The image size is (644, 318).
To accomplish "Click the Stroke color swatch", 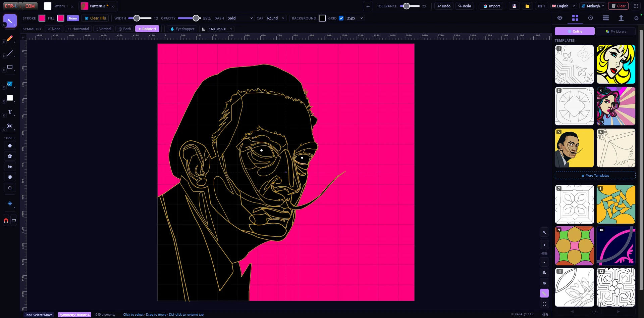I will tap(42, 18).
